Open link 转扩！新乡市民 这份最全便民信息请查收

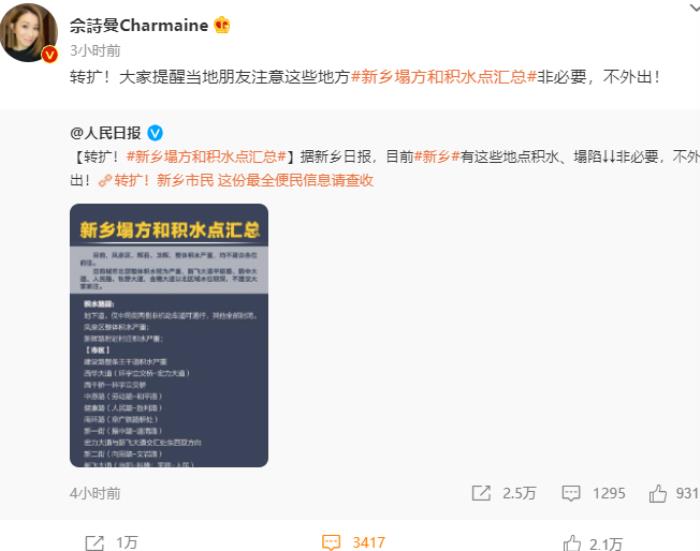[x=236, y=180]
